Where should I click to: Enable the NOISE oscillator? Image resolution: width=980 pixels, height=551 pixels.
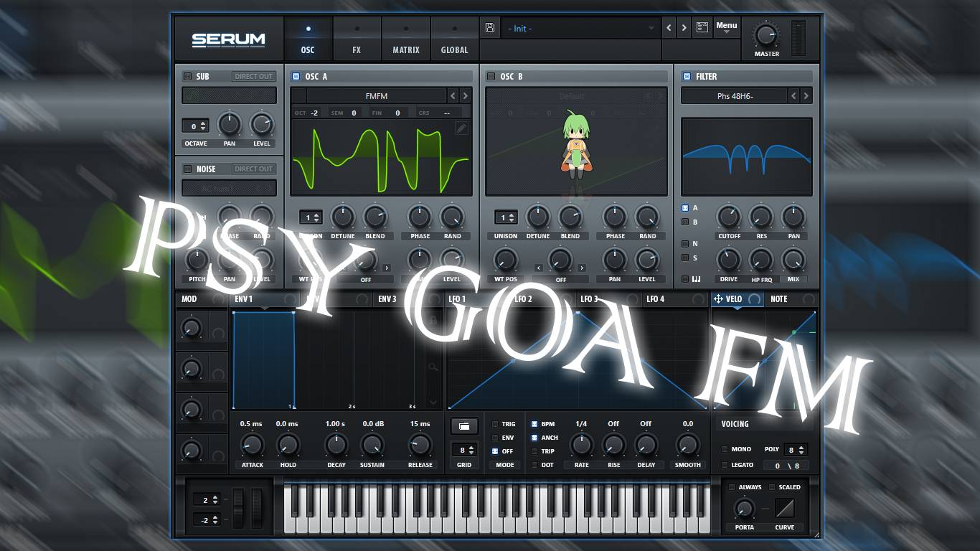(x=188, y=169)
